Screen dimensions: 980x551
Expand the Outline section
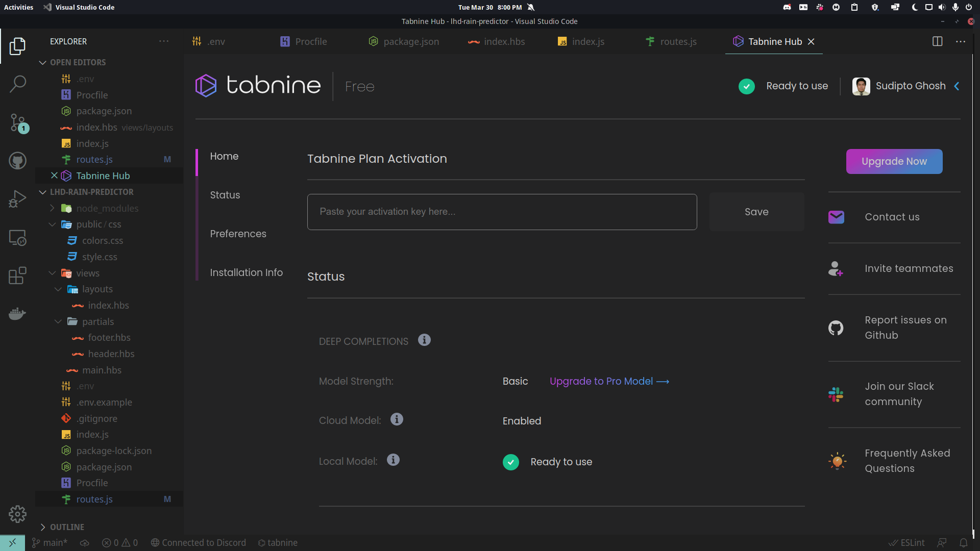pyautogui.click(x=43, y=527)
